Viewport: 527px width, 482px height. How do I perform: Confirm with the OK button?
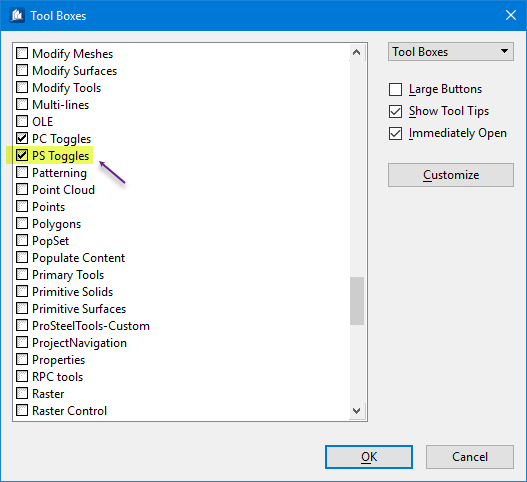pos(369,457)
